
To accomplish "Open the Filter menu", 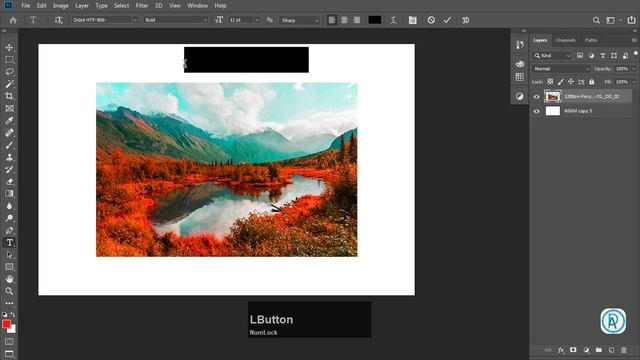I will point(142,6).
